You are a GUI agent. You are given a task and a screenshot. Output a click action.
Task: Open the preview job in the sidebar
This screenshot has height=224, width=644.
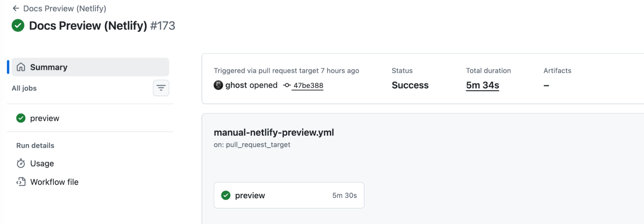pos(90,118)
